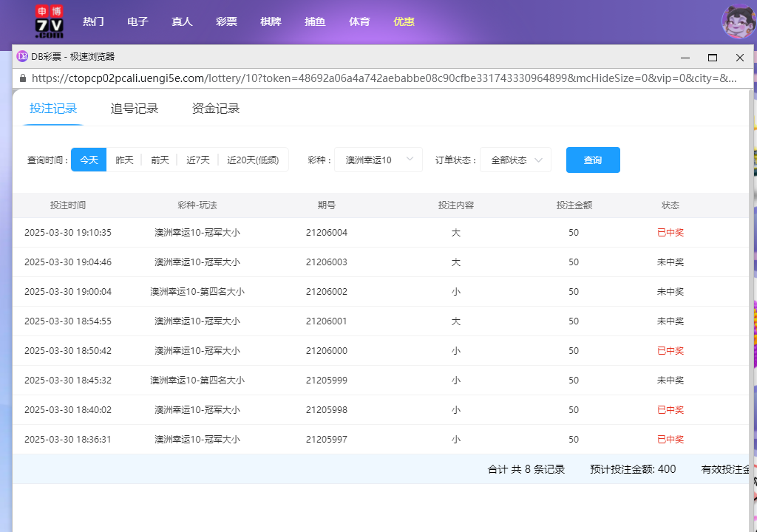Select the 昨天 date filter
Viewport: 757px width, 532px height.
pos(124,160)
